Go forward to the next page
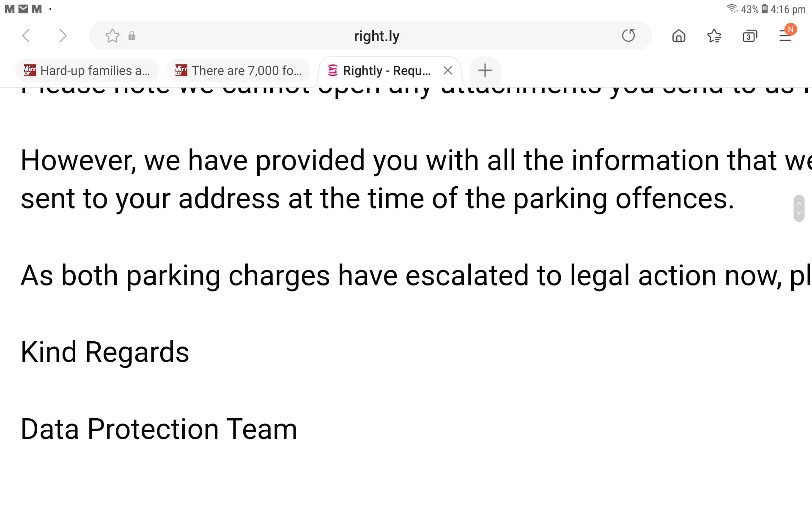This screenshot has height=508, width=812. click(63, 36)
